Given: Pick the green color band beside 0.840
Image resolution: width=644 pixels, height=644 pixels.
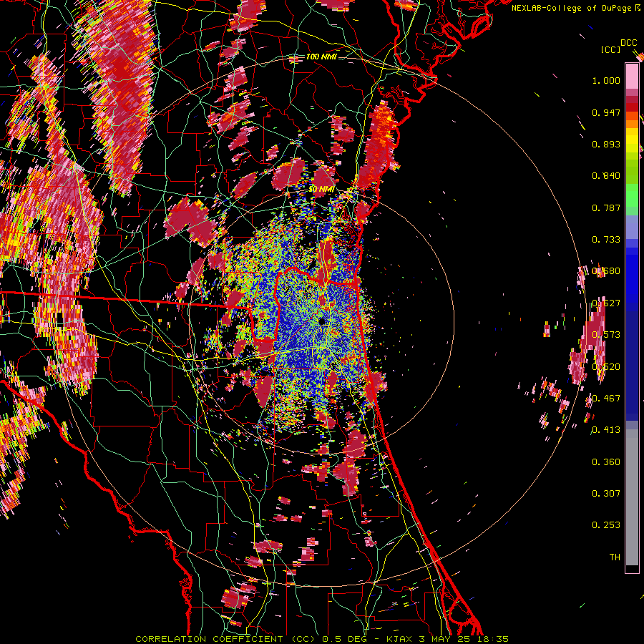Looking at the screenshot, I should [632, 172].
